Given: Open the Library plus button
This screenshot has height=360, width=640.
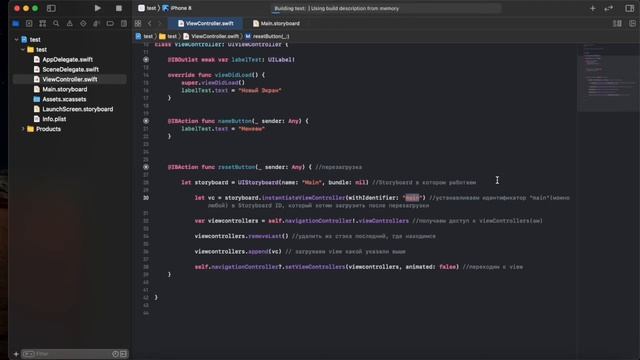Looking at the screenshot, I should (x=592, y=8).
